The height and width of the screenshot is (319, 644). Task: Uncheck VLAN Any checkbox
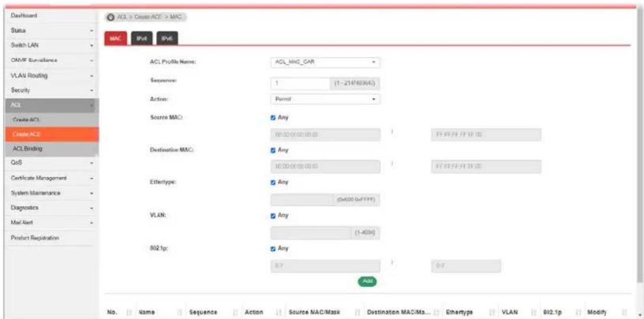[x=273, y=215]
